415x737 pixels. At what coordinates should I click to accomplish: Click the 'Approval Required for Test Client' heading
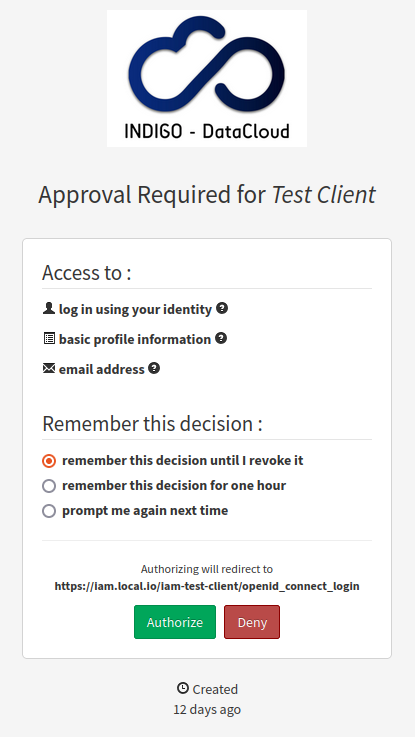[x=207, y=195]
